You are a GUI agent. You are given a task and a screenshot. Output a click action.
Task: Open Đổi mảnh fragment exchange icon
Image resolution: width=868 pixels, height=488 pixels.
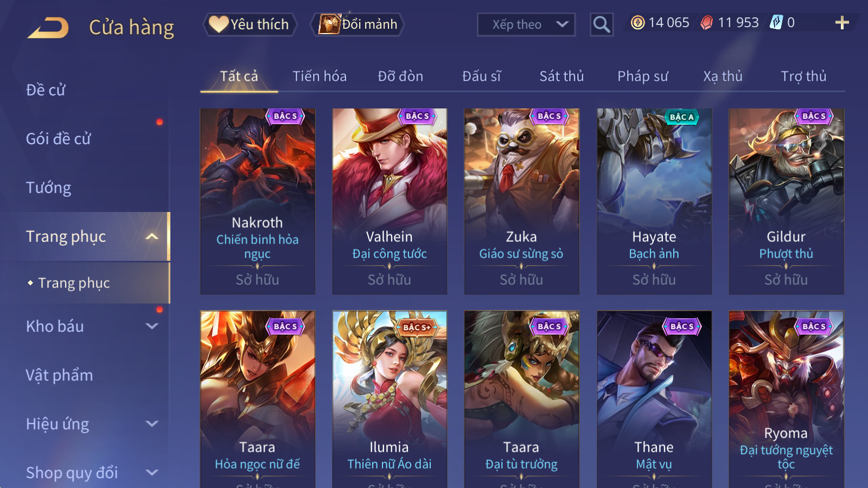329,24
